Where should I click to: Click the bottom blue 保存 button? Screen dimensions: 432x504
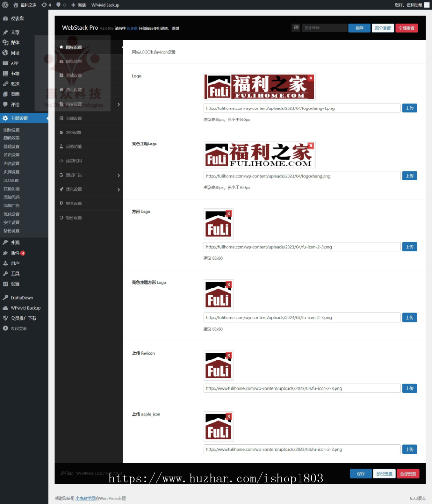(x=360, y=473)
